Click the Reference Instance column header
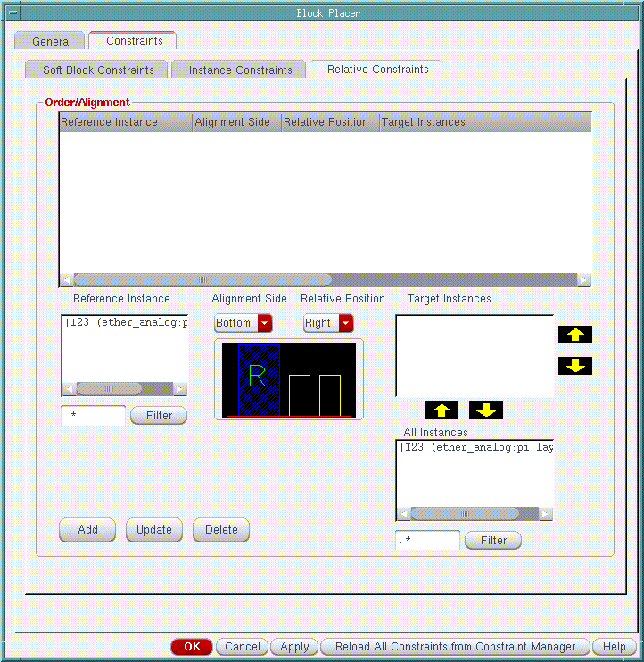The height and width of the screenshot is (662, 644). coord(126,122)
